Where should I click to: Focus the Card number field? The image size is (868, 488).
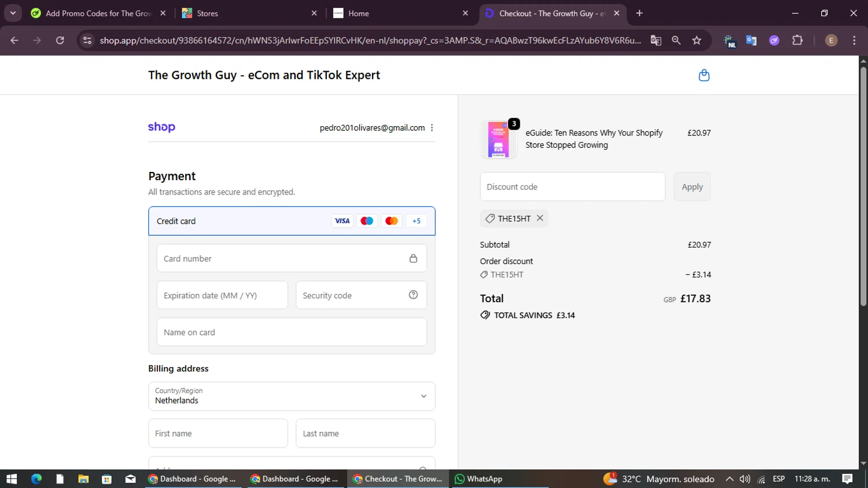[292, 258]
